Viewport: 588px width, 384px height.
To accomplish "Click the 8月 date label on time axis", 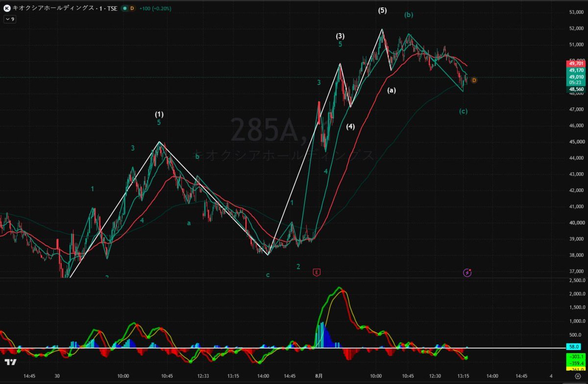I will [318, 376].
